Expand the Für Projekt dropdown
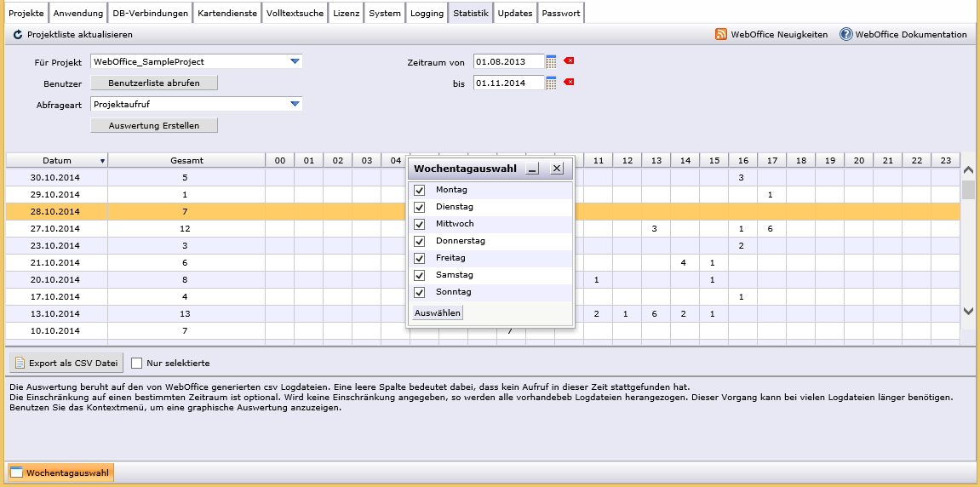 click(x=295, y=61)
